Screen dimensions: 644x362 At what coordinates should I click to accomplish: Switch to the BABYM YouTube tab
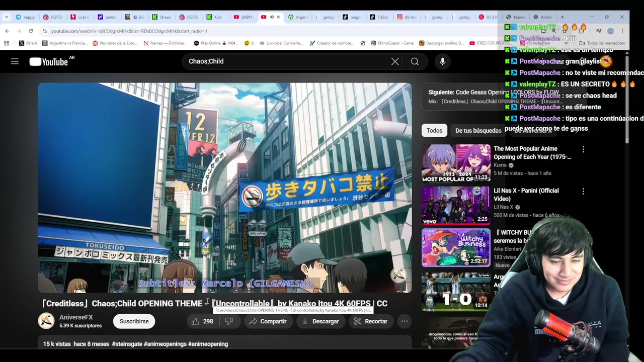244,17
